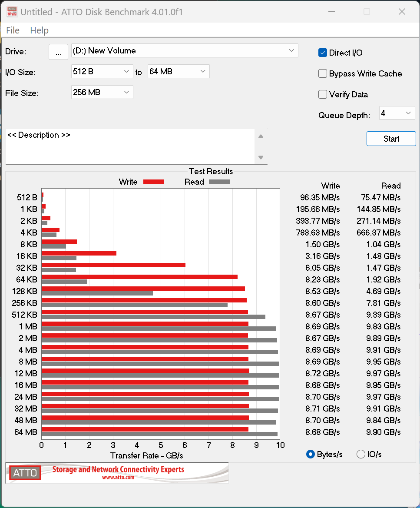Open the Help menu

point(39,30)
